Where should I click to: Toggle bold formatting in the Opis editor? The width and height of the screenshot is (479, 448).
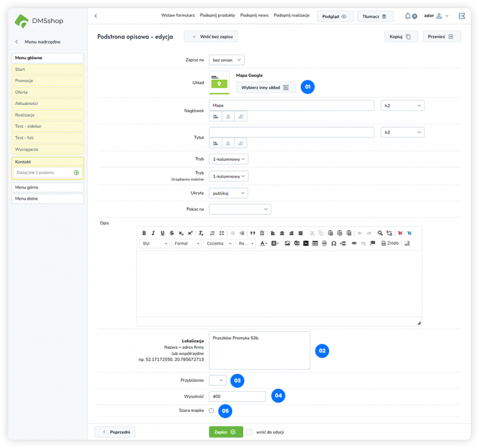(x=145, y=233)
